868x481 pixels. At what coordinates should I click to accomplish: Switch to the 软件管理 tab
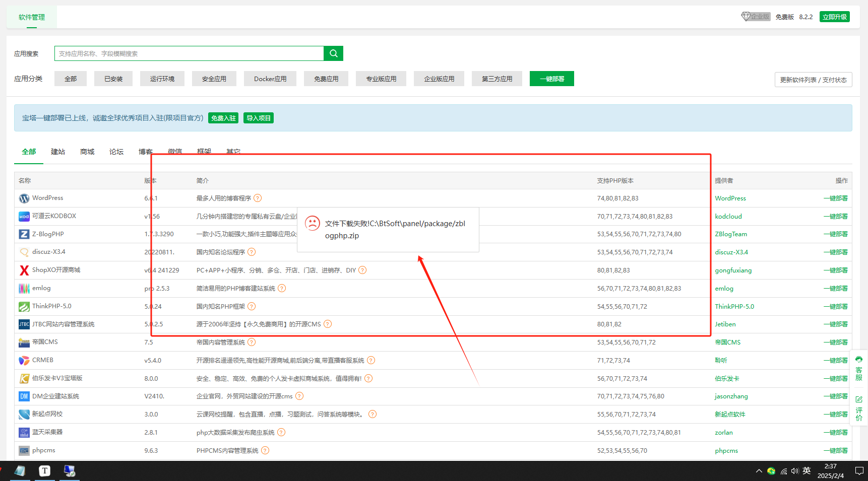(x=32, y=17)
